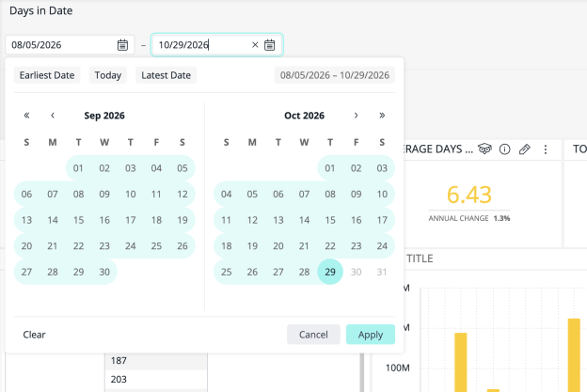Select Earliest Date preset

(x=47, y=75)
